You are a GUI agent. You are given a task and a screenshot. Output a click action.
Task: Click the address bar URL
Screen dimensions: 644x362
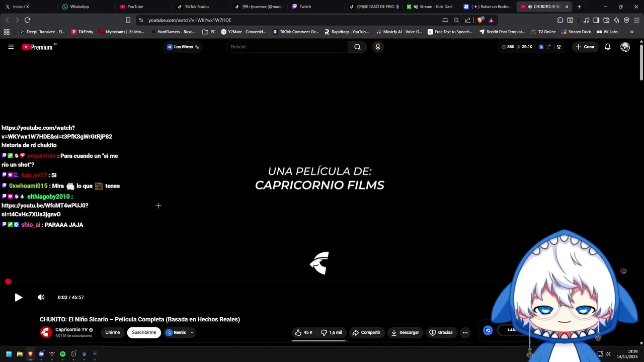pos(190,20)
